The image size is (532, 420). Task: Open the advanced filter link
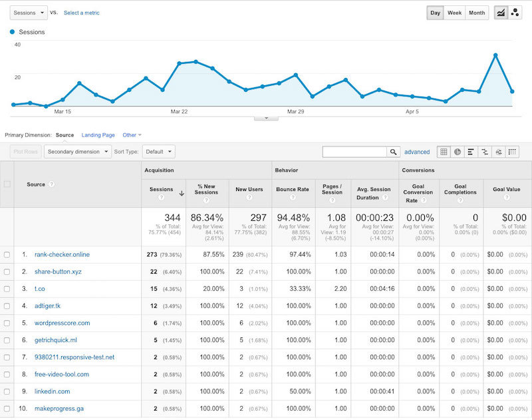click(x=417, y=152)
